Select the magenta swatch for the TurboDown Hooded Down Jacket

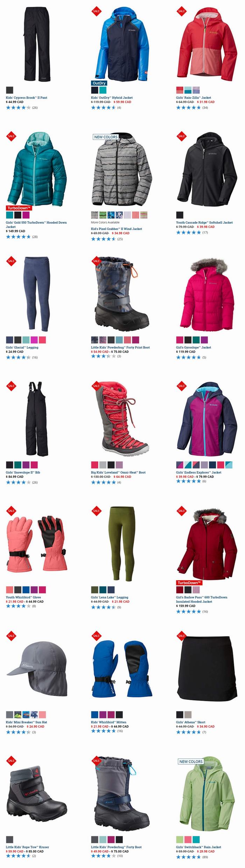pos(26,215)
